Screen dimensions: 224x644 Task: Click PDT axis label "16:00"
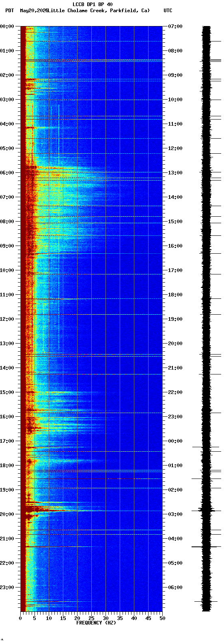7,417
